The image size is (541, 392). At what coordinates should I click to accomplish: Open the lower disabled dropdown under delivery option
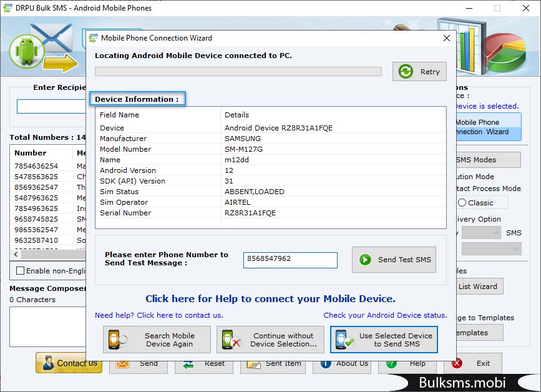point(491,248)
